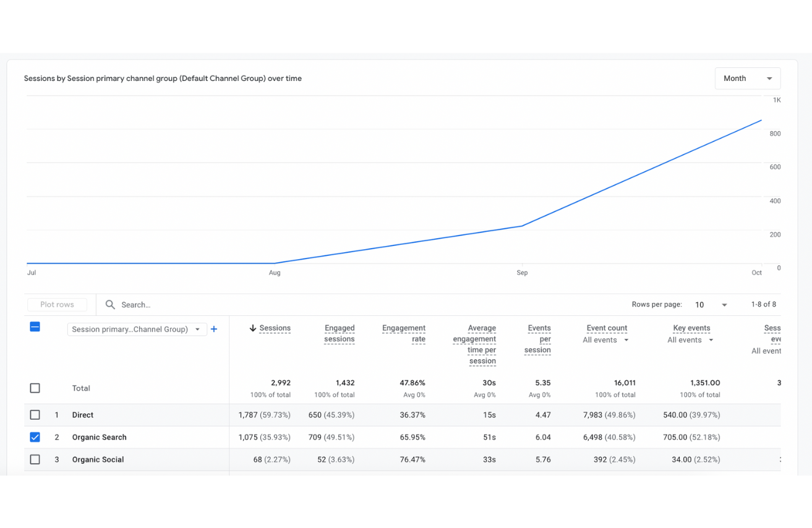Select the Direct row checkbox
The width and height of the screenshot is (812, 528).
(x=35, y=415)
